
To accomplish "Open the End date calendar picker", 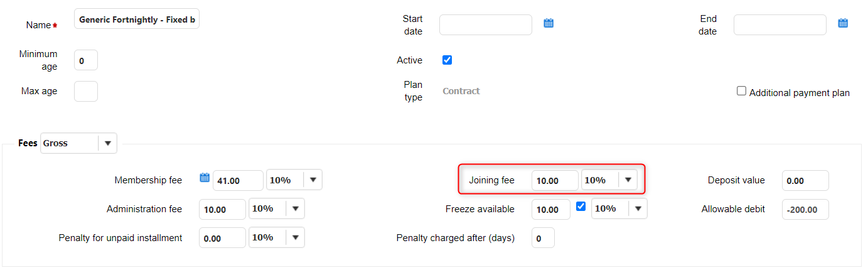I will (843, 24).
